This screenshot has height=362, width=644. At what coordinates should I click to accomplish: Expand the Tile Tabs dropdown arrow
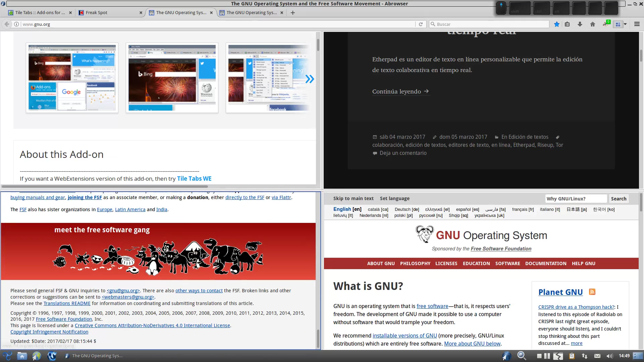(625, 24)
